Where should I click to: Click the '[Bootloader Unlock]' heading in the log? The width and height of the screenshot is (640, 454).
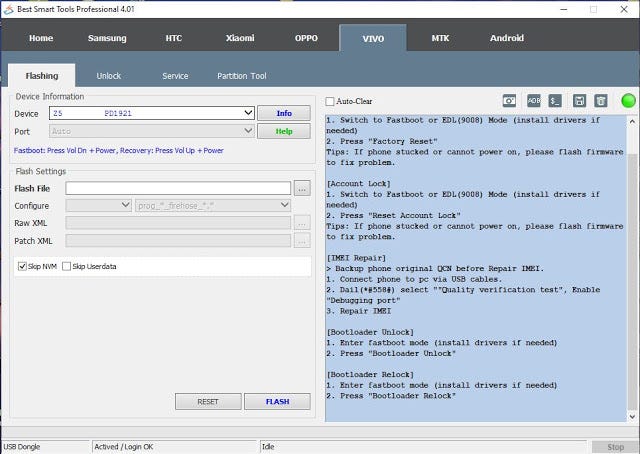click(x=370, y=332)
